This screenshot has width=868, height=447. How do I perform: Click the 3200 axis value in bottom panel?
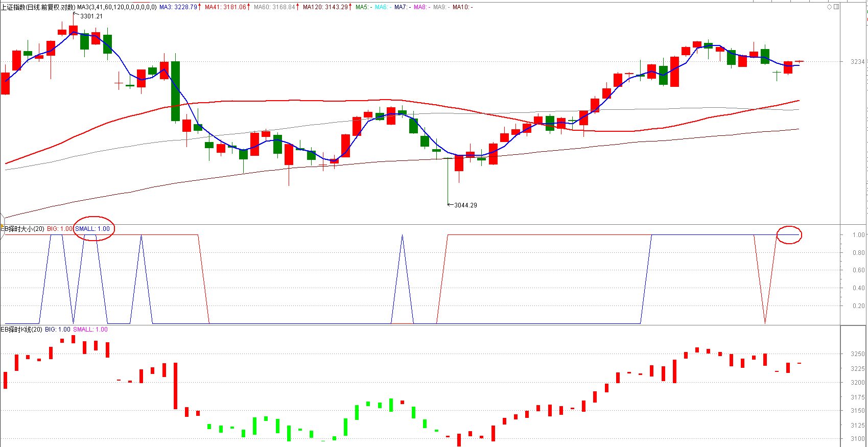click(x=858, y=383)
